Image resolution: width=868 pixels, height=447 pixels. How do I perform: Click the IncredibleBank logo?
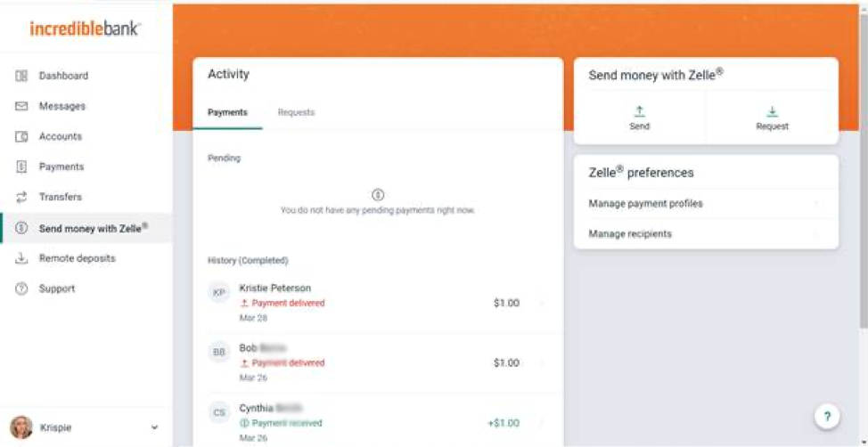pyautogui.click(x=86, y=28)
